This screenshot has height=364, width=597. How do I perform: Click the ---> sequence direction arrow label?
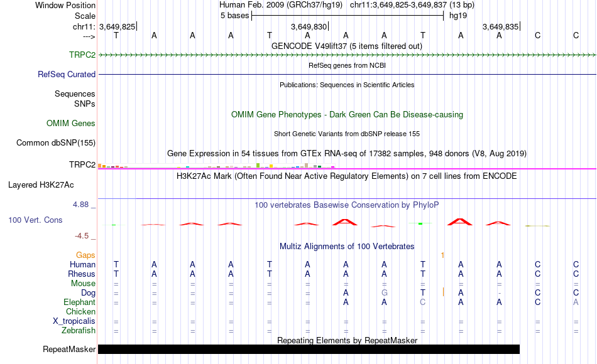click(x=89, y=36)
